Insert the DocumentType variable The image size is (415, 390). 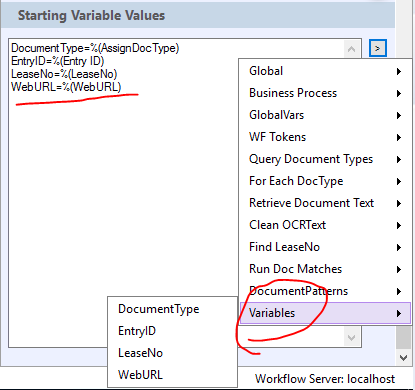pyautogui.click(x=172, y=309)
